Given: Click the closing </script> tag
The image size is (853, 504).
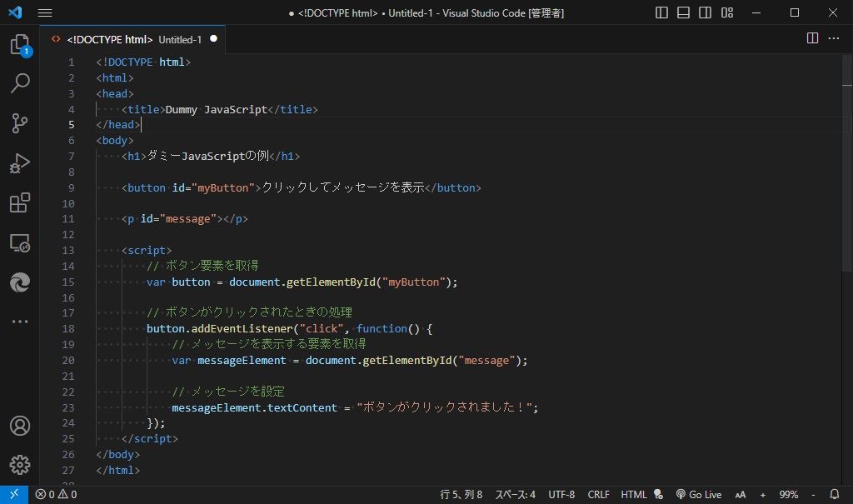Looking at the screenshot, I should 150,439.
